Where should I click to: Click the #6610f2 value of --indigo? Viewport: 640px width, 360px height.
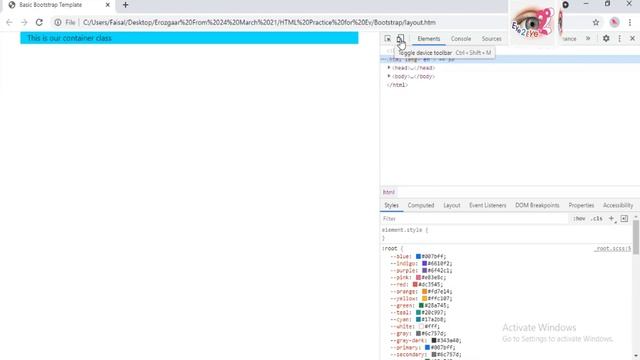coord(440,263)
